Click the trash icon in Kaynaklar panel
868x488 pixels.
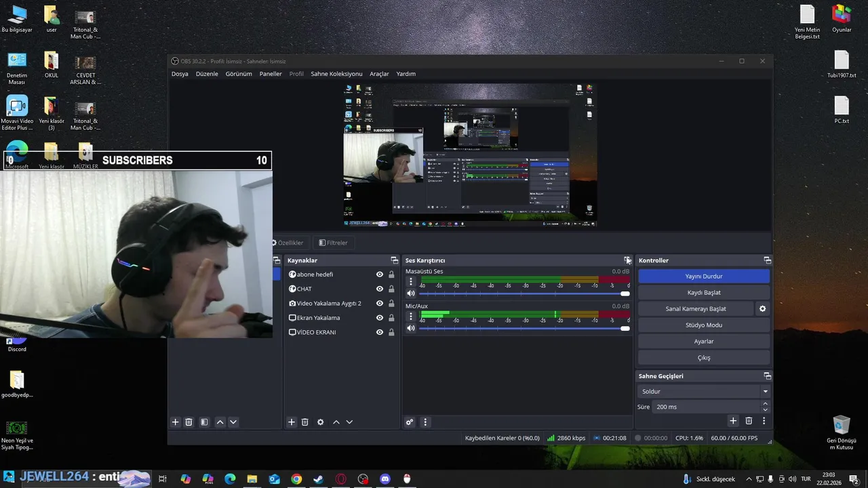(x=305, y=422)
